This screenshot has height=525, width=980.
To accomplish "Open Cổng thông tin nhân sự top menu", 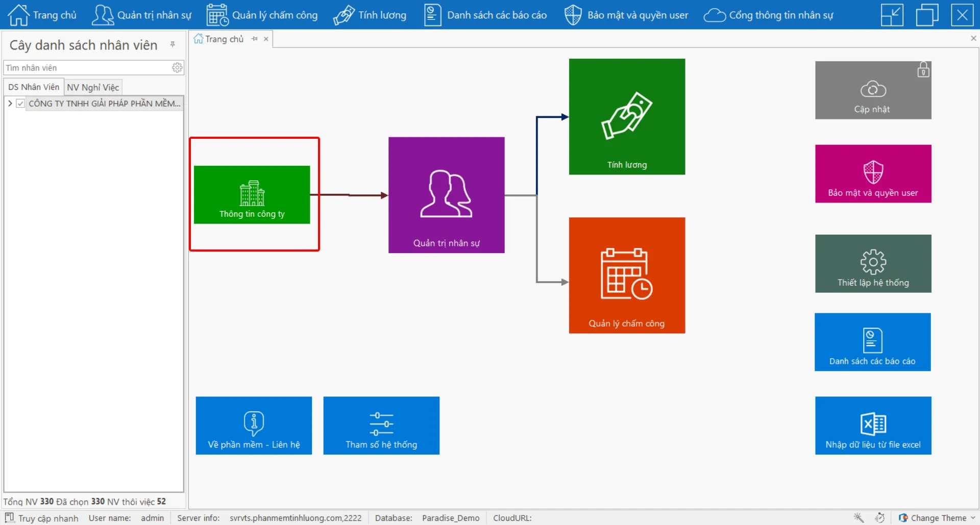I will pyautogui.click(x=768, y=15).
